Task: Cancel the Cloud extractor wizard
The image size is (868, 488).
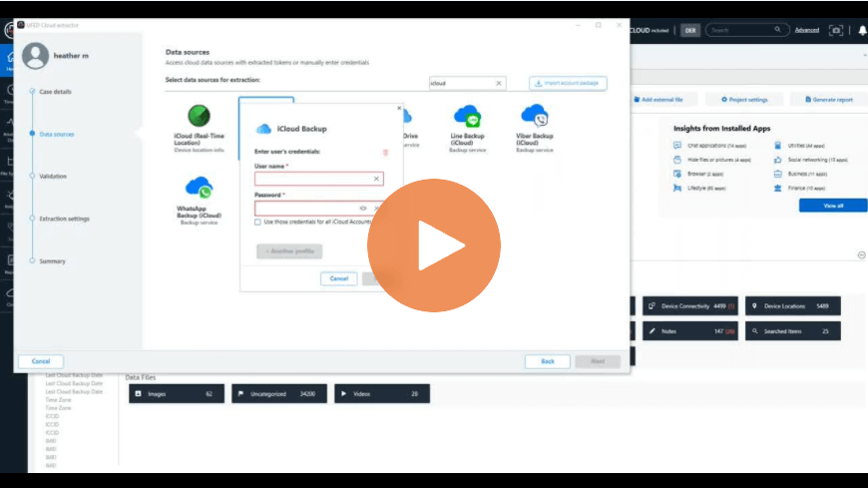Action: (x=41, y=361)
